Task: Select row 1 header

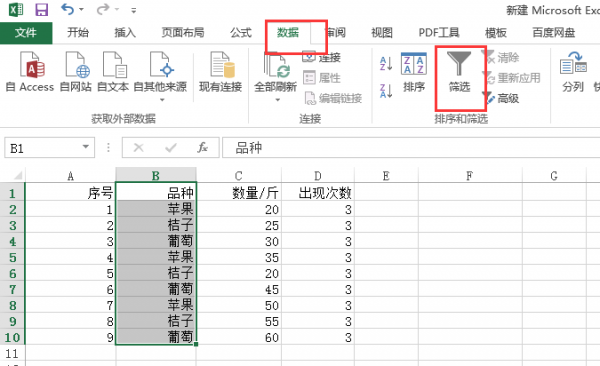Action: point(12,193)
